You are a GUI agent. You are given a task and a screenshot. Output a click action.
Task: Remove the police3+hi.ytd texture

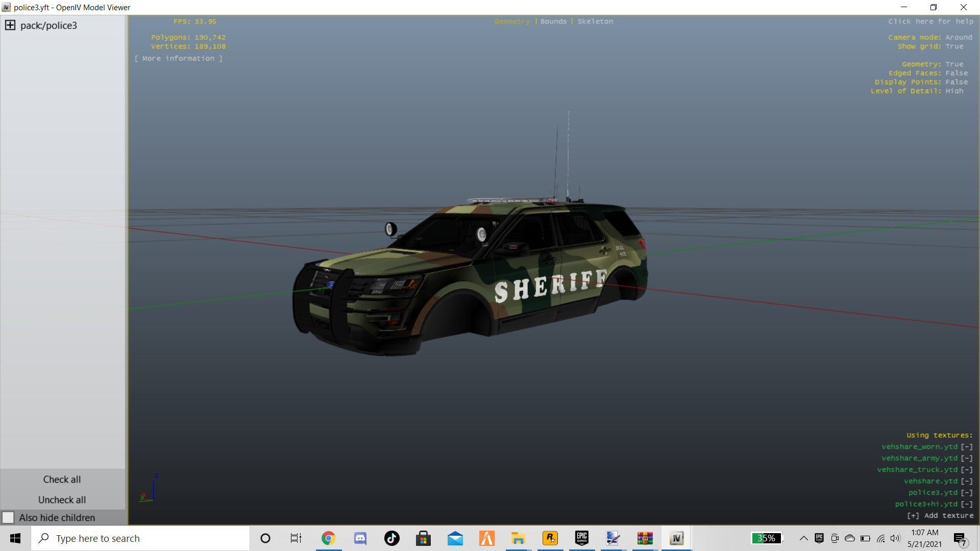967,504
